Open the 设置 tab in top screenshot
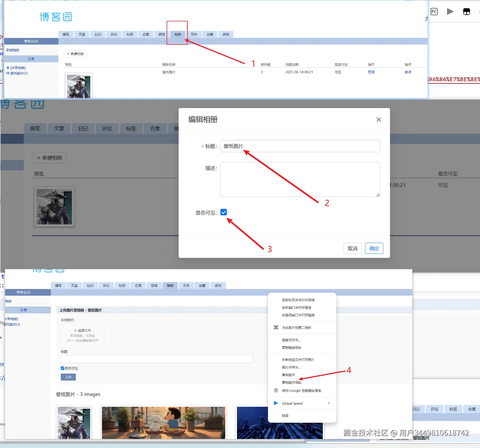Viewport: 480px width, 448px height. point(210,34)
